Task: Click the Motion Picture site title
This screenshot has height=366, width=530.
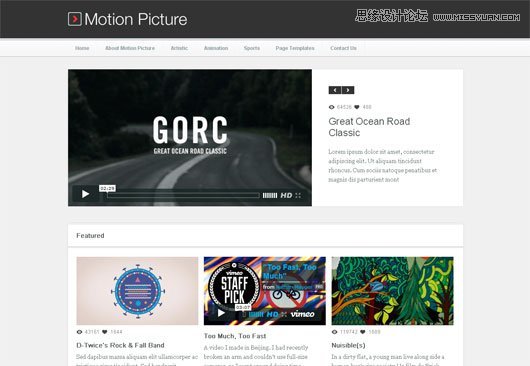Action: click(136, 19)
